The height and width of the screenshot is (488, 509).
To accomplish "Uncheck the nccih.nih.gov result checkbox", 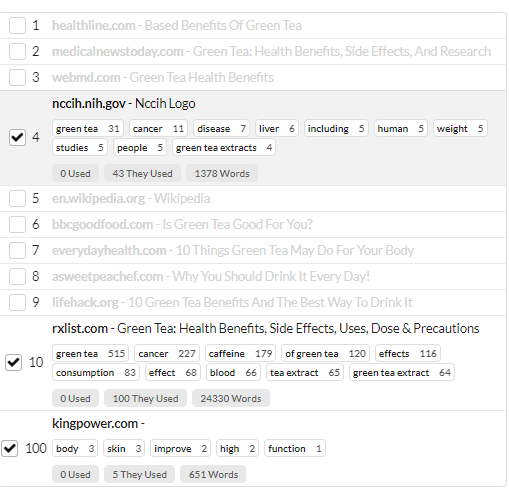I will (x=17, y=137).
